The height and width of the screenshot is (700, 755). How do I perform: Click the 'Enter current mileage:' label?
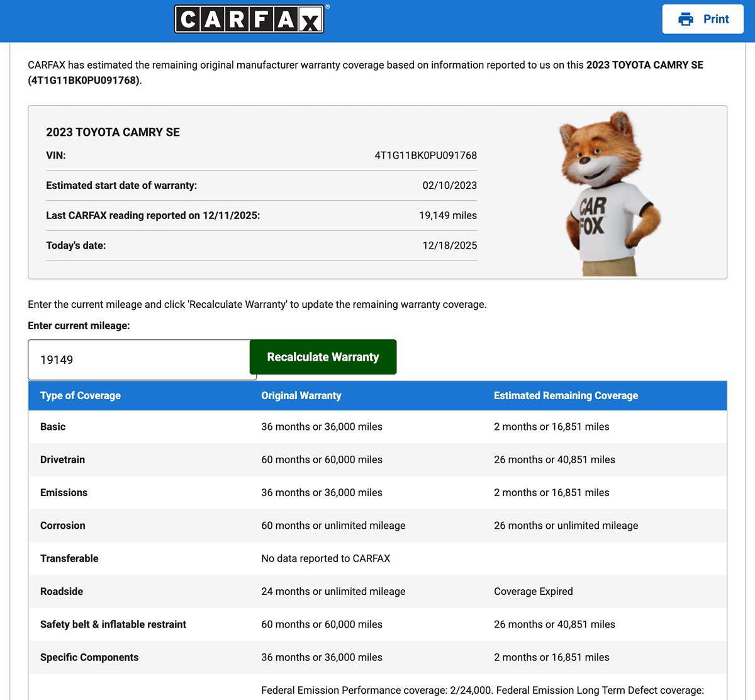tap(79, 325)
